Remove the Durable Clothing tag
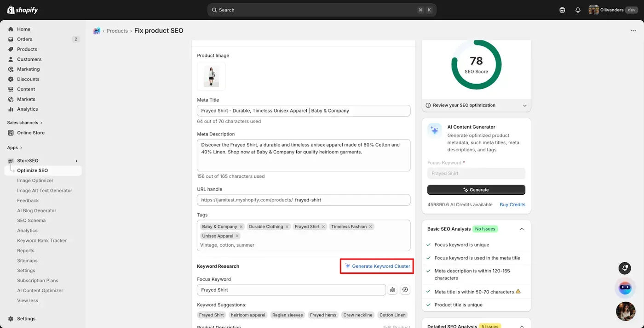 click(287, 227)
